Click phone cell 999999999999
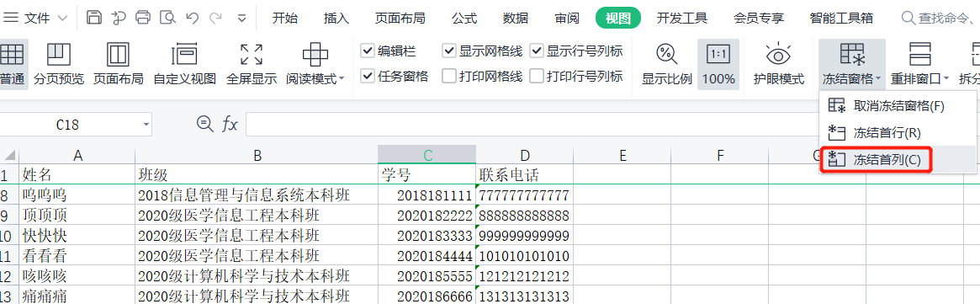 [525, 236]
